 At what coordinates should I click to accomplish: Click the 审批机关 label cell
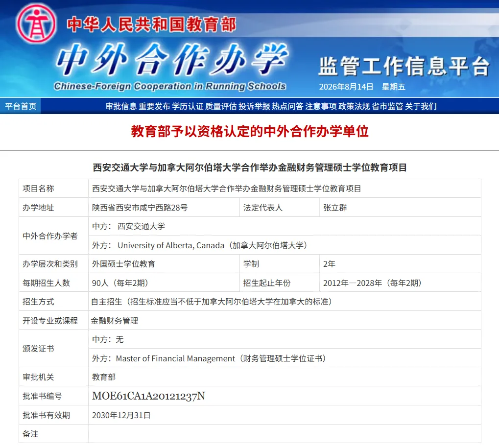click(x=53, y=377)
